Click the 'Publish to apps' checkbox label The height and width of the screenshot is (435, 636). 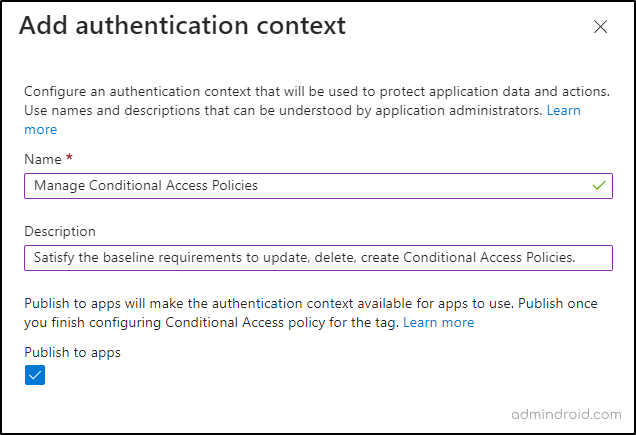click(x=72, y=352)
